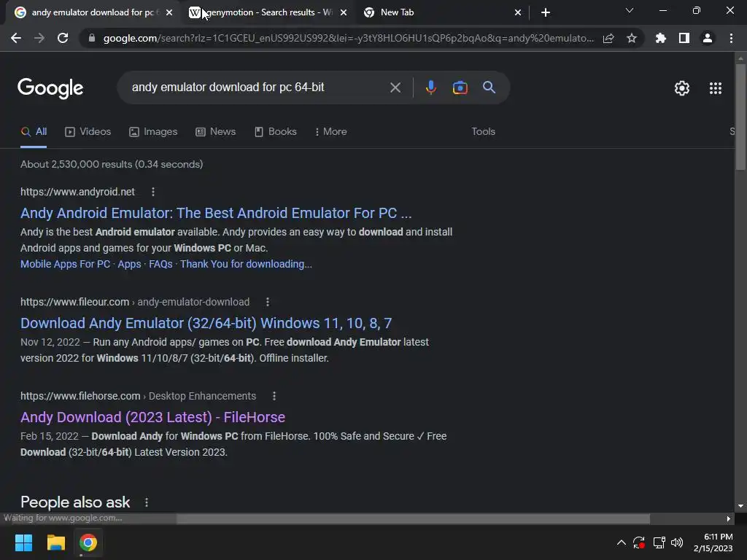The image size is (747, 560).
Task: Switch to News results
Action: [x=216, y=132]
